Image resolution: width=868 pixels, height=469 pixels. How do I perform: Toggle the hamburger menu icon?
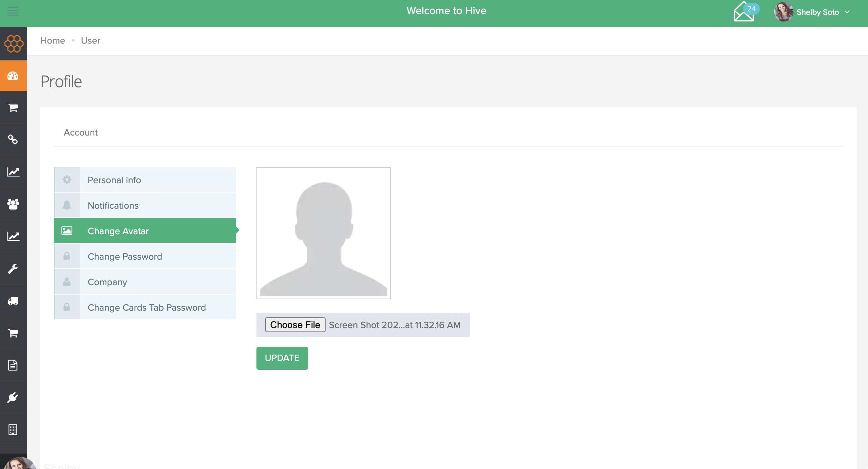click(x=13, y=12)
